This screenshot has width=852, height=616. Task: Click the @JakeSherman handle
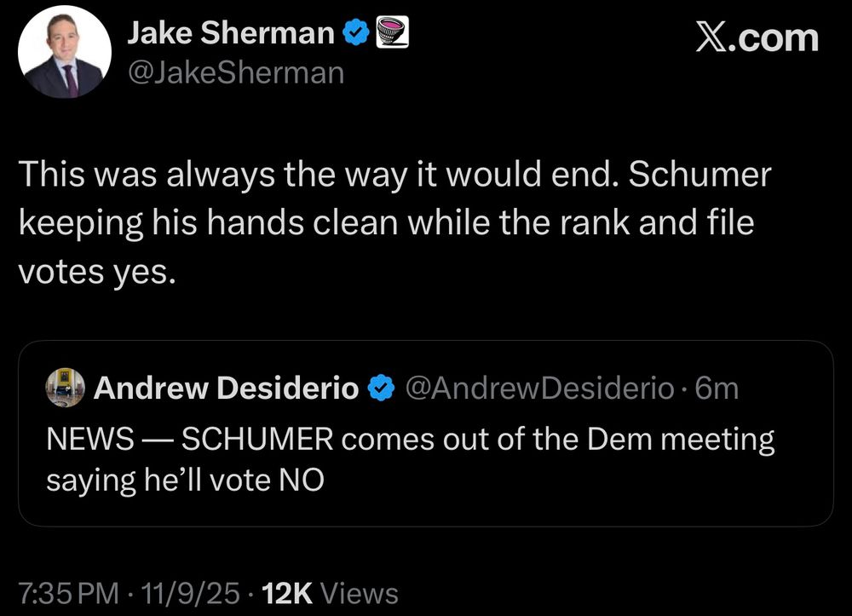click(x=235, y=73)
